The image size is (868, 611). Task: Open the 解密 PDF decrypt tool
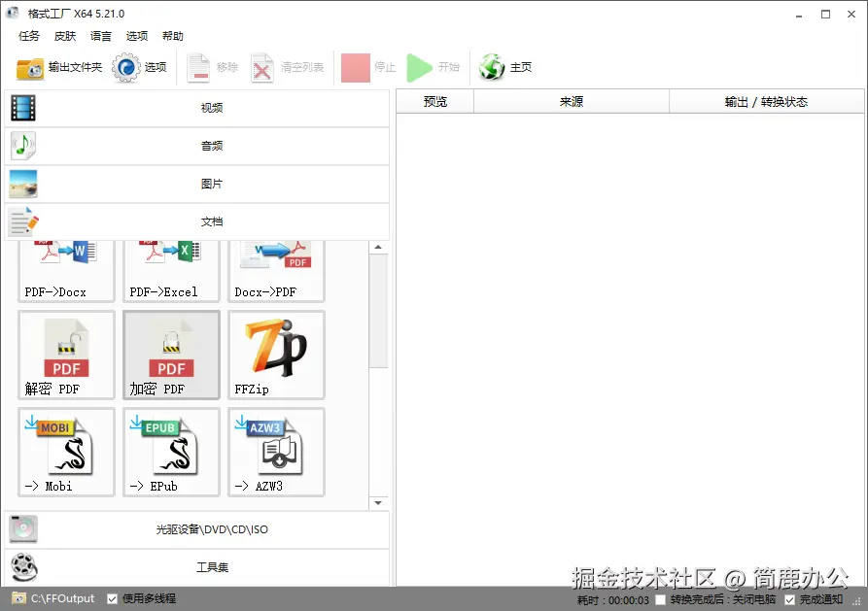pos(66,355)
